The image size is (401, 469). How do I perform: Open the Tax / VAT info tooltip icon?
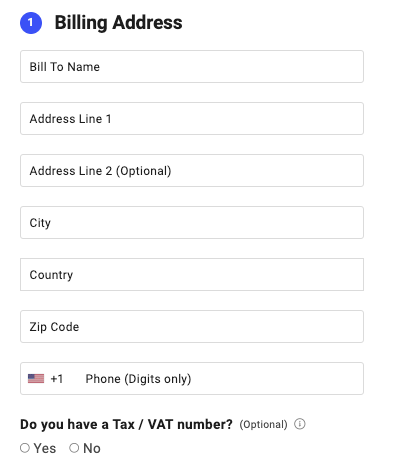(299, 424)
